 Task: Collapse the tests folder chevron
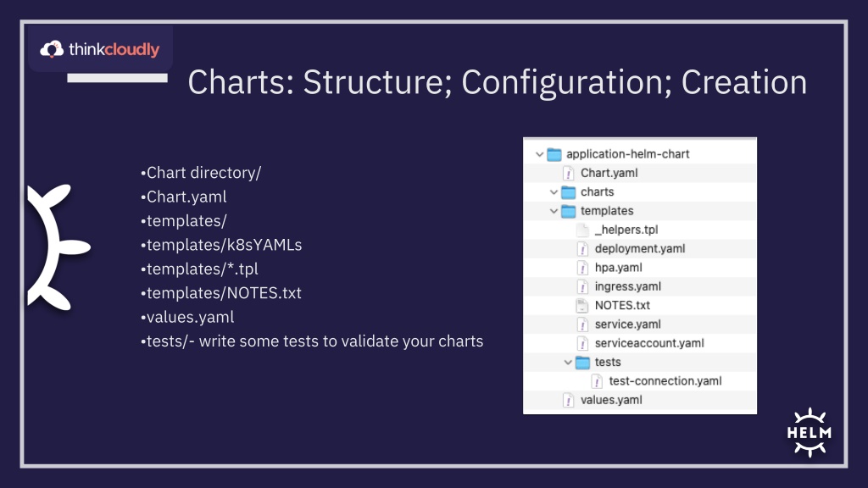click(x=568, y=363)
